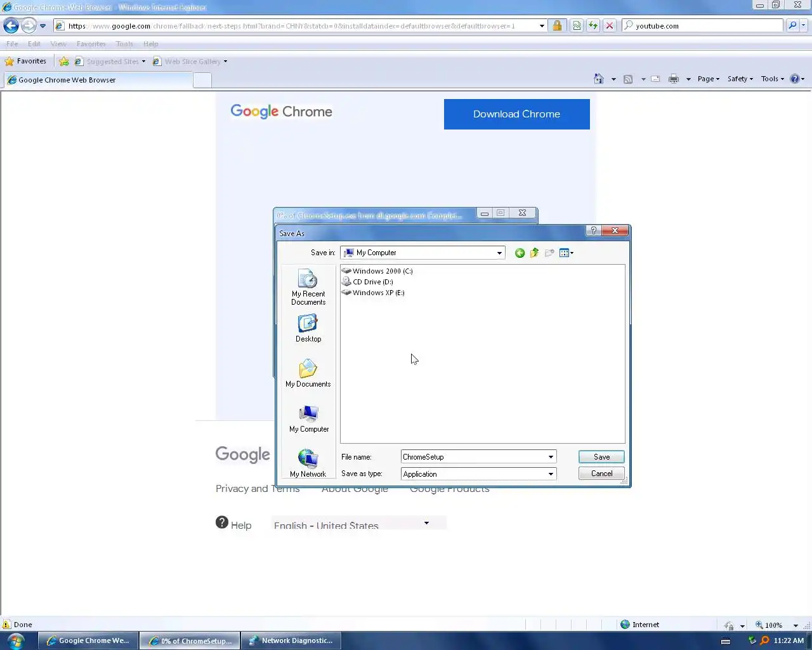This screenshot has width=812, height=650.
Task: Click the Windows Start orb
Action: (16, 640)
